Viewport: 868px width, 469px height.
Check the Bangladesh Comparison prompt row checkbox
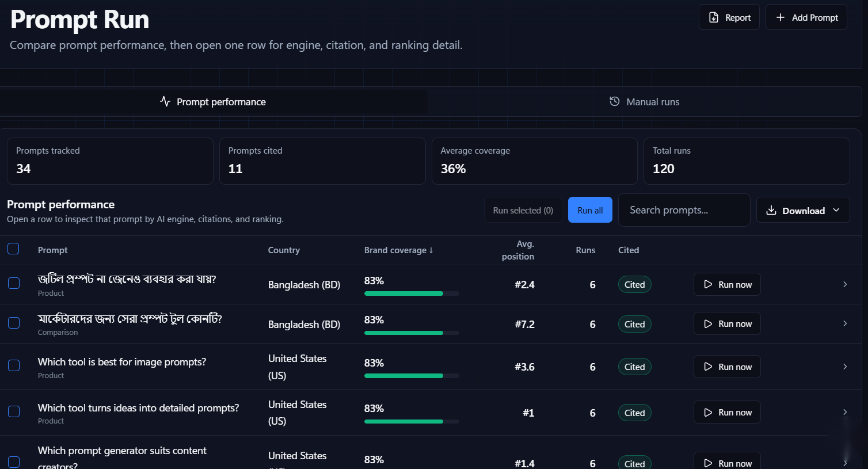pos(14,323)
